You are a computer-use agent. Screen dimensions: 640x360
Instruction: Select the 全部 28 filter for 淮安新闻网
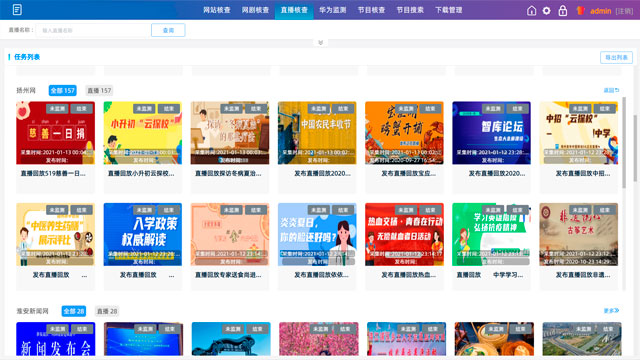73,311
